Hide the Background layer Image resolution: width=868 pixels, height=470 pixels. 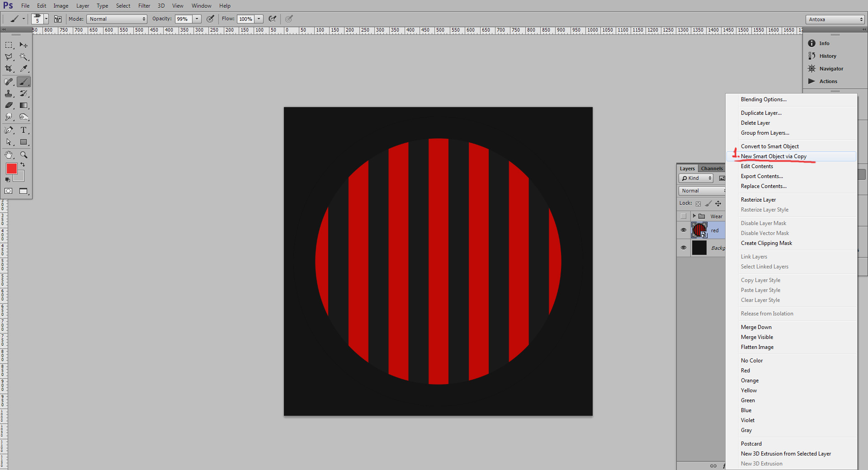point(684,248)
